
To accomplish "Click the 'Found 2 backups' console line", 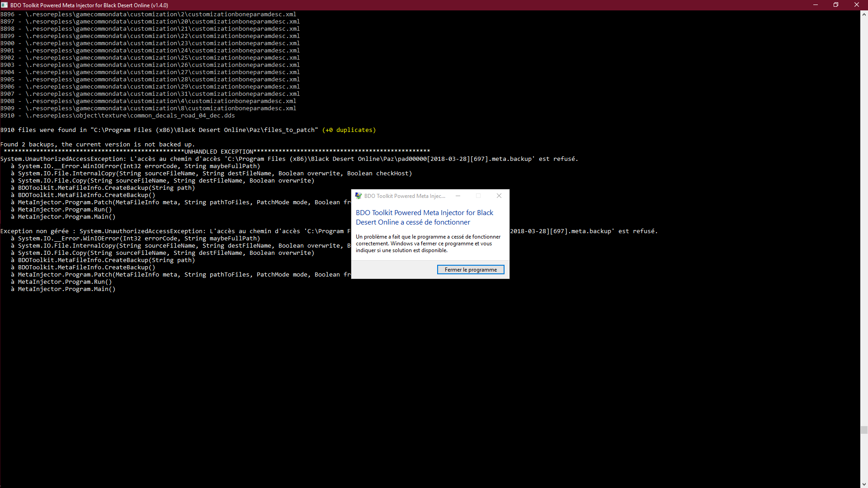I will [97, 145].
